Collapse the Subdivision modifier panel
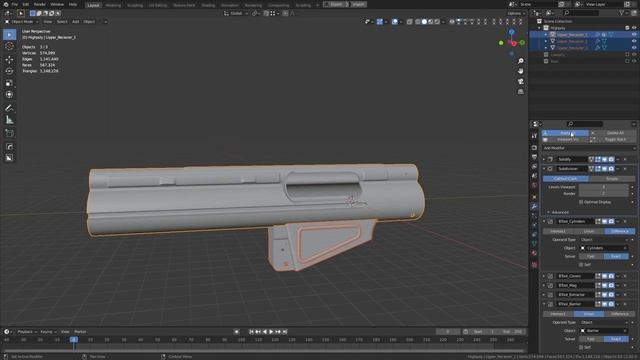Image resolution: width=640 pixels, height=360 pixels. click(544, 169)
